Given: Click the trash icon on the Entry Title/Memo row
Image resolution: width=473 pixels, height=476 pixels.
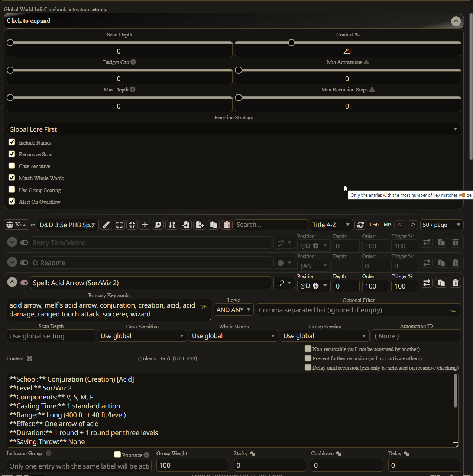Looking at the screenshot, I should click(x=455, y=242).
